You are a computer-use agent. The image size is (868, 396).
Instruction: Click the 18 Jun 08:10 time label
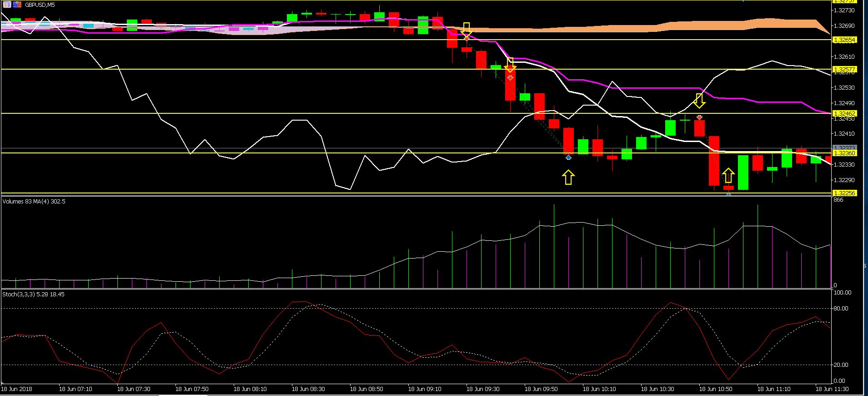250,389
